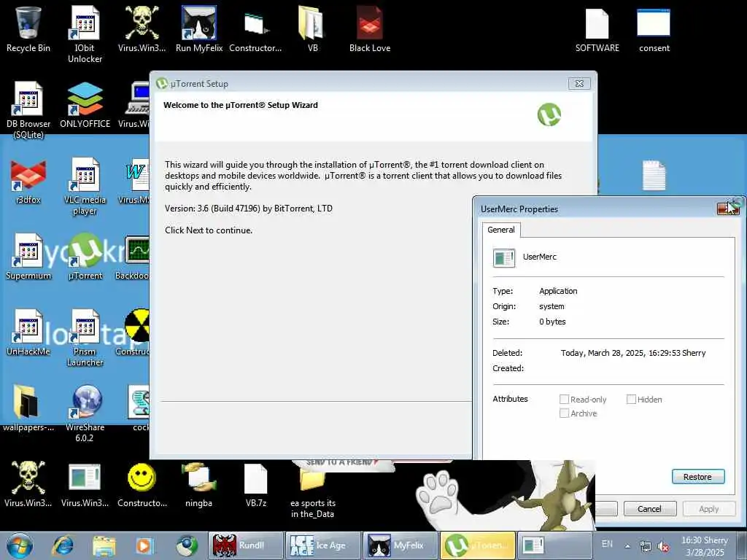The width and height of the screenshot is (747, 560).
Task: Select the Run MyFelix desktop shortcut
Action: 199,29
